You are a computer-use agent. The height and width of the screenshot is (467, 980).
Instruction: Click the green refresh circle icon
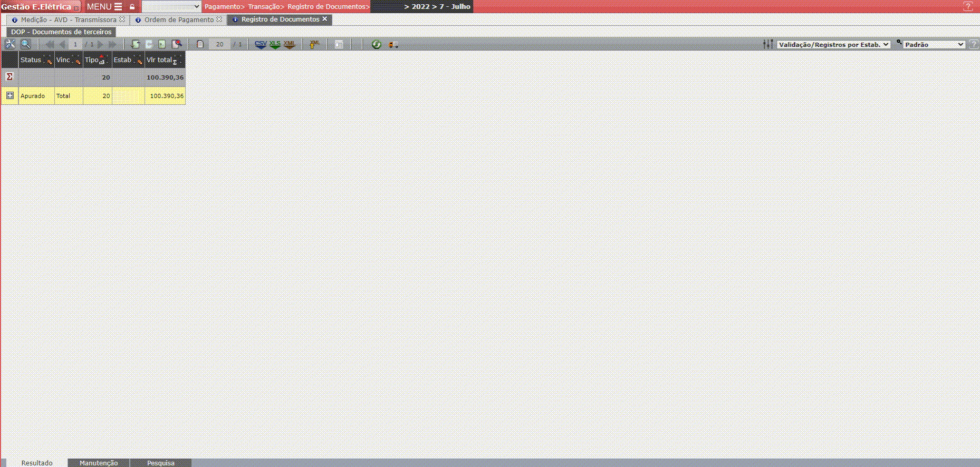coord(376,44)
